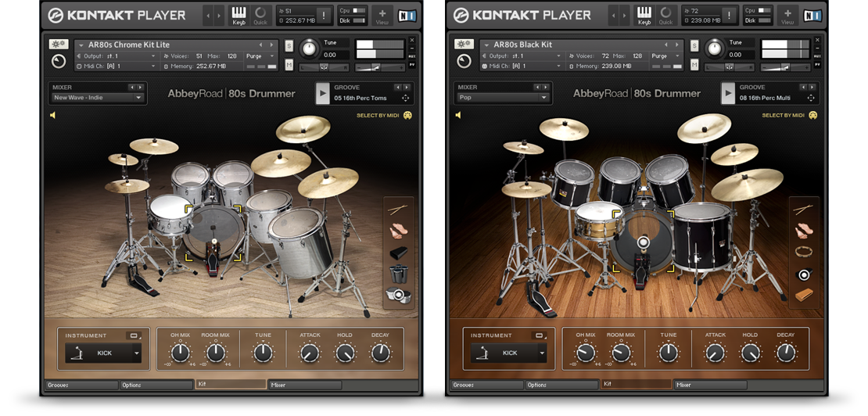
Task: Select next groove arrow in Chrome Kit Groove panel
Action: (x=407, y=88)
